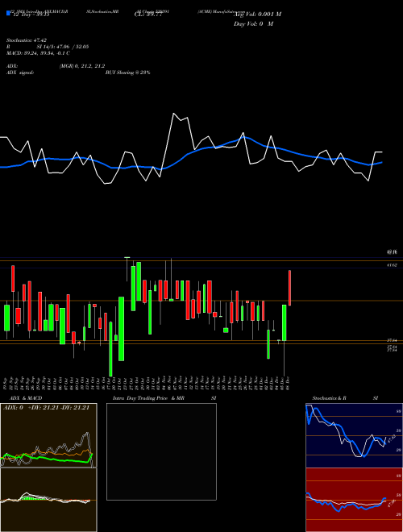Click the last red candlestick on the chart
This screenshot has height=532, width=403.
(289, 288)
